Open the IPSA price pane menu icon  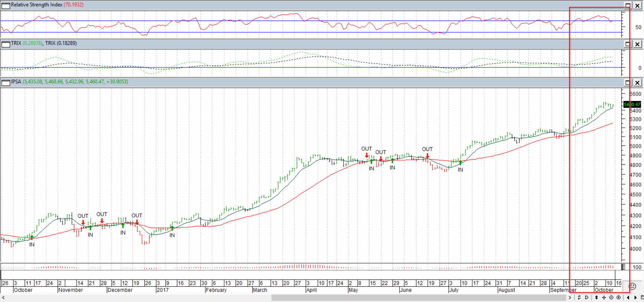(x=6, y=83)
